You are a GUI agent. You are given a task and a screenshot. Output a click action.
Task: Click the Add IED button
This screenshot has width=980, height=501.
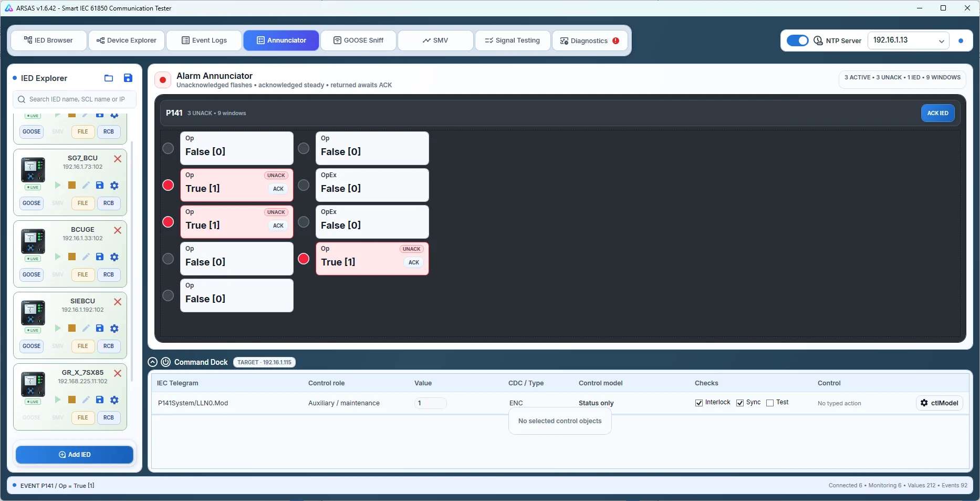75,455
